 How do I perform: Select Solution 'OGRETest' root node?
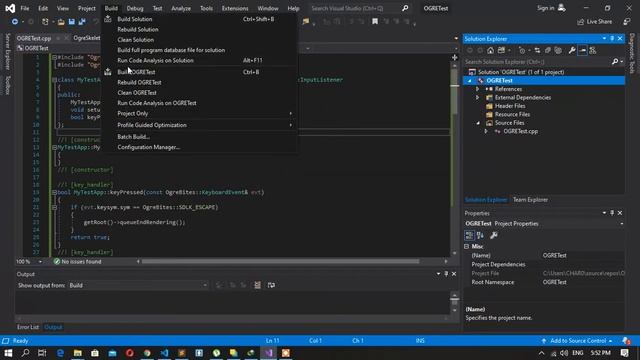coord(521,72)
